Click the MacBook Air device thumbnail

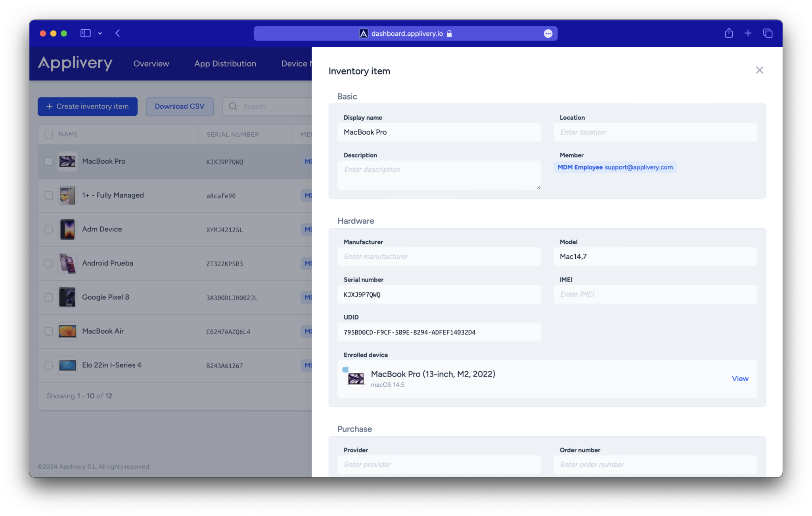point(67,331)
